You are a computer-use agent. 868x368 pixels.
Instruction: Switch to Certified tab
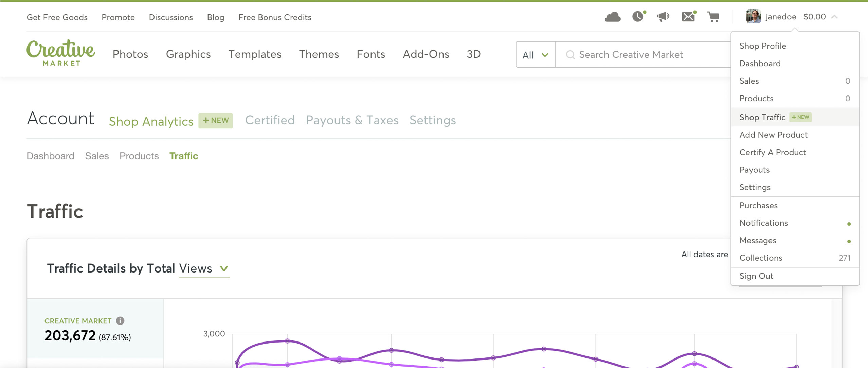pyautogui.click(x=270, y=120)
